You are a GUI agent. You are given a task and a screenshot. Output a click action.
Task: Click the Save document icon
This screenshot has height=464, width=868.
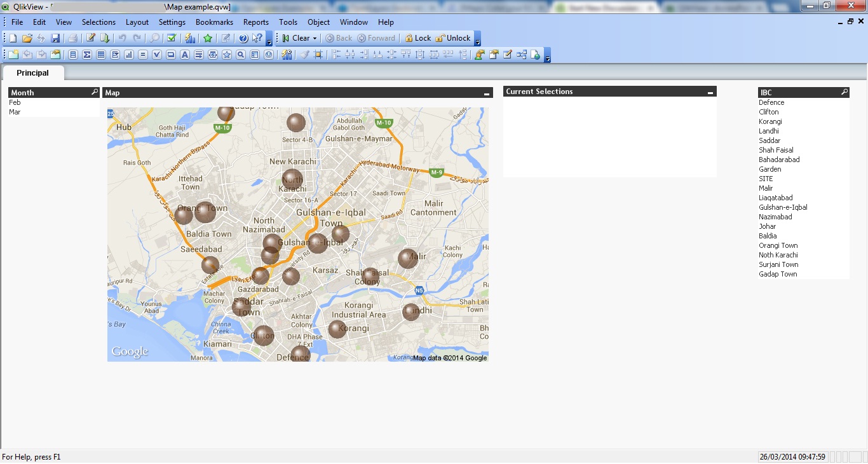55,38
